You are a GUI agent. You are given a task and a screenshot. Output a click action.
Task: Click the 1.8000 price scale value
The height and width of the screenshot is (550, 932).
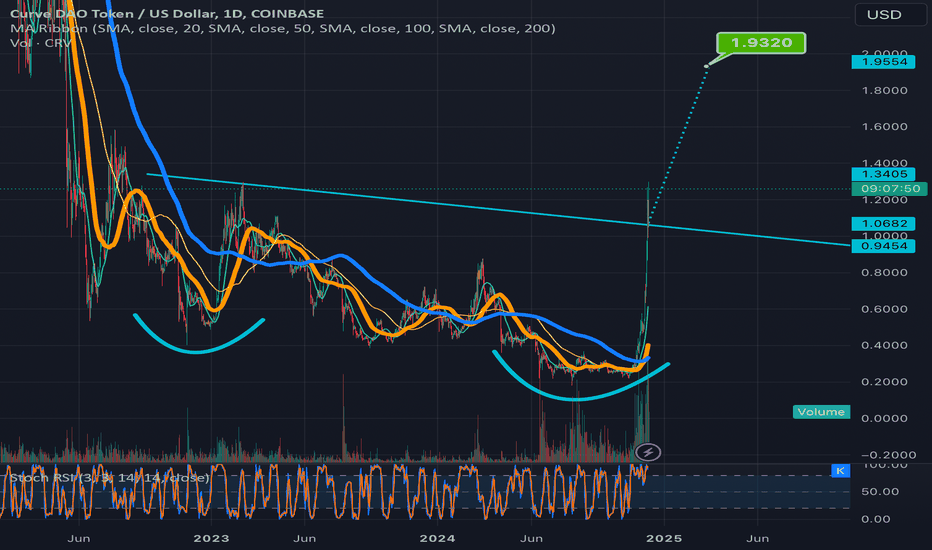coord(884,90)
